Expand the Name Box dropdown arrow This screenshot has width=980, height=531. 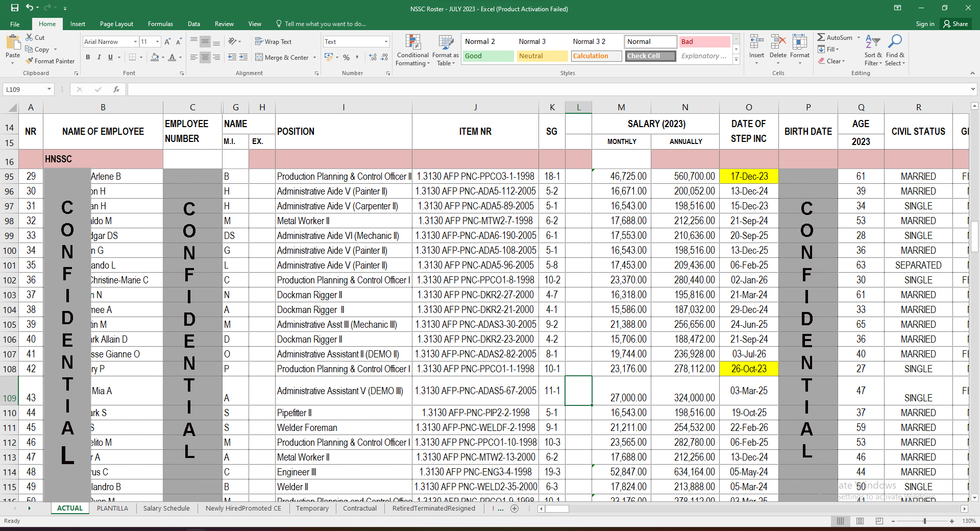pyautogui.click(x=49, y=89)
